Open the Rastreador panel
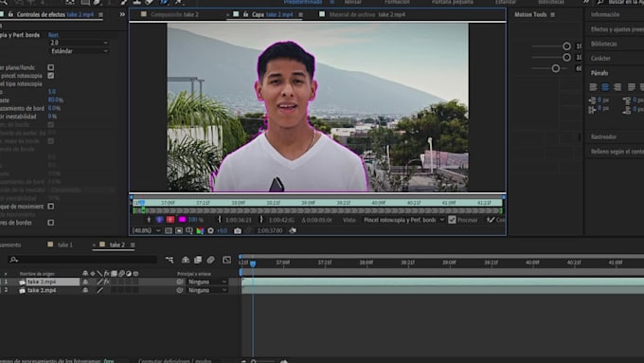 tap(603, 136)
